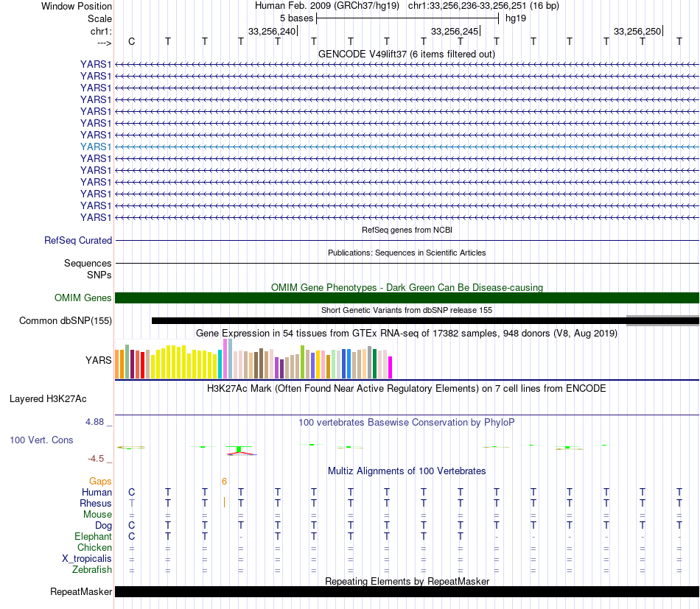The width and height of the screenshot is (700, 609).
Task: Click the dark green OMIM gene bar
Action: 407,298
